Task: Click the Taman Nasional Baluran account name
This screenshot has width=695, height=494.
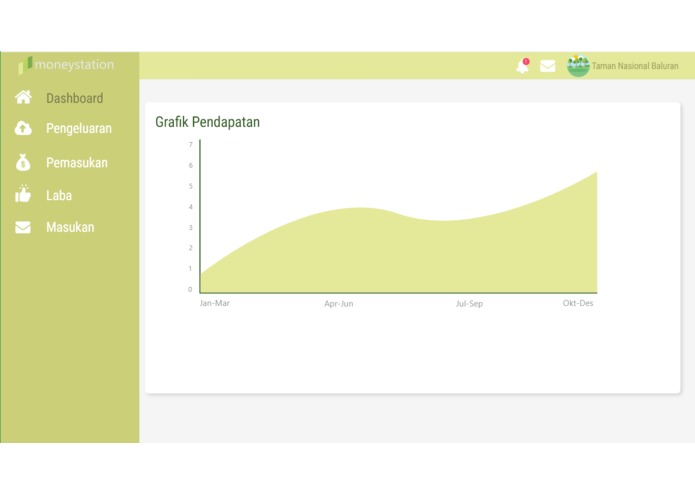Action: tap(635, 66)
